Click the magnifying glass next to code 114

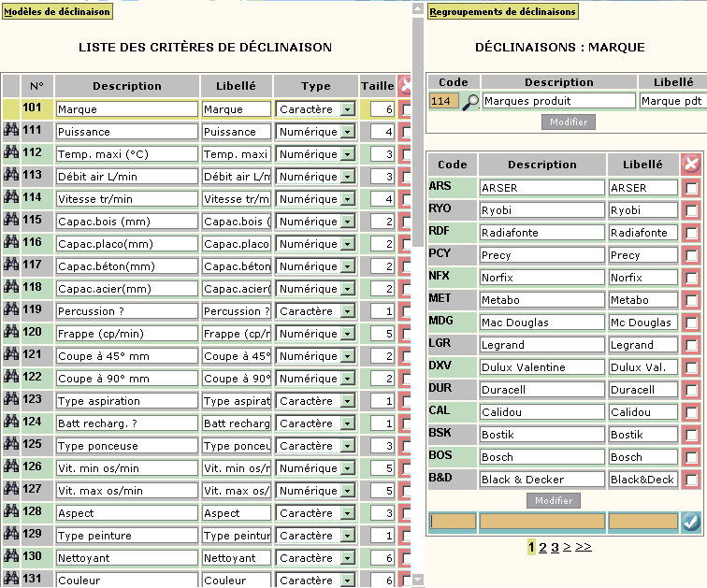(x=470, y=102)
